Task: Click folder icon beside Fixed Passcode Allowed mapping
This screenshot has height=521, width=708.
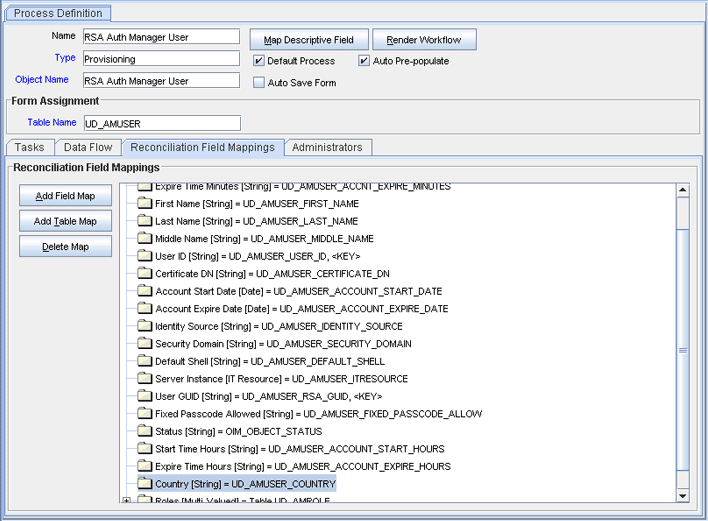Action: [x=144, y=414]
